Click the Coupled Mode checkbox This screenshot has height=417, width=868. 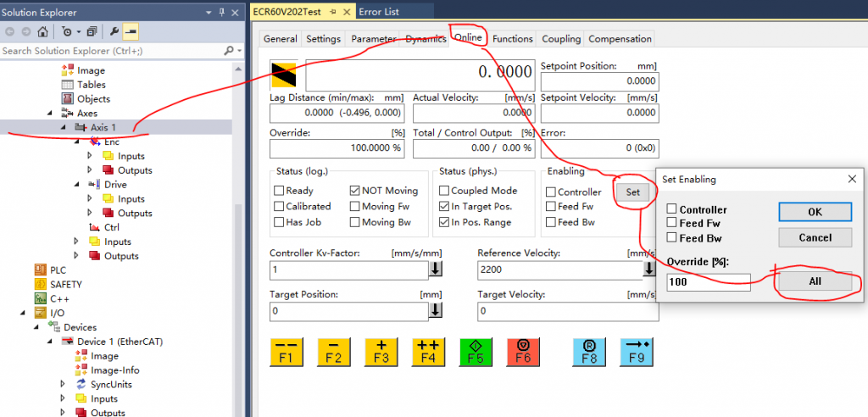[444, 191]
